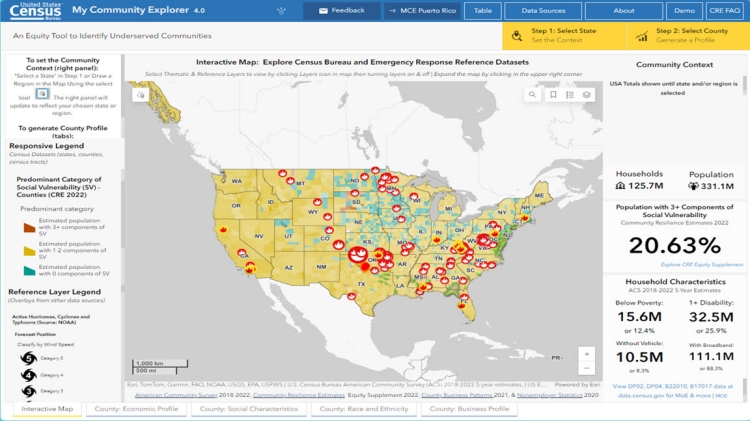Click the Feedback button

click(340, 10)
